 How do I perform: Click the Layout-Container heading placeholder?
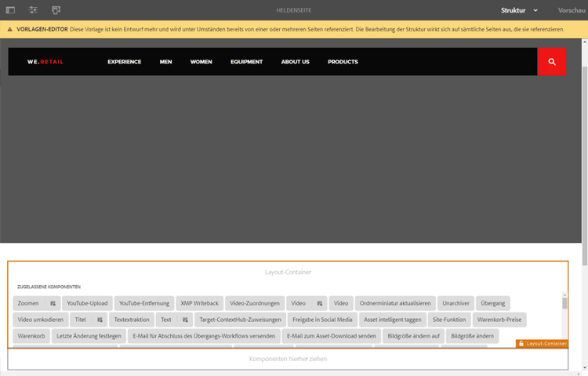pos(288,273)
